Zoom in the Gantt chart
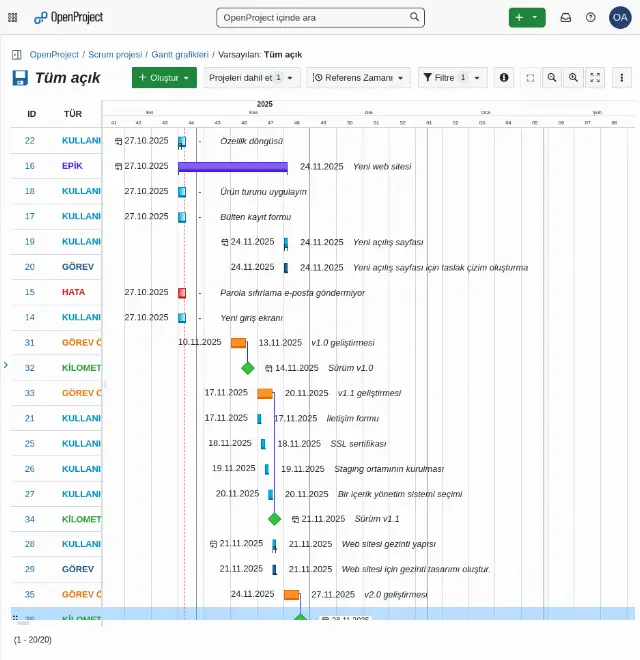Viewport: 640px width, 660px height. [x=573, y=77]
